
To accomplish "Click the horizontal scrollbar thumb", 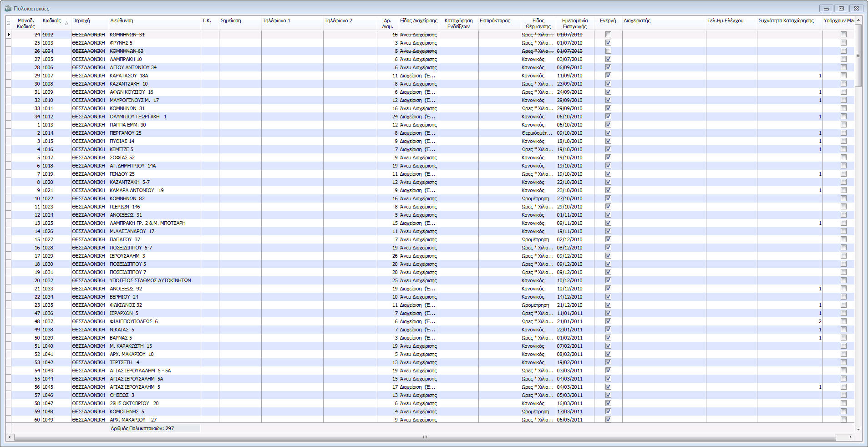I will point(425,437).
